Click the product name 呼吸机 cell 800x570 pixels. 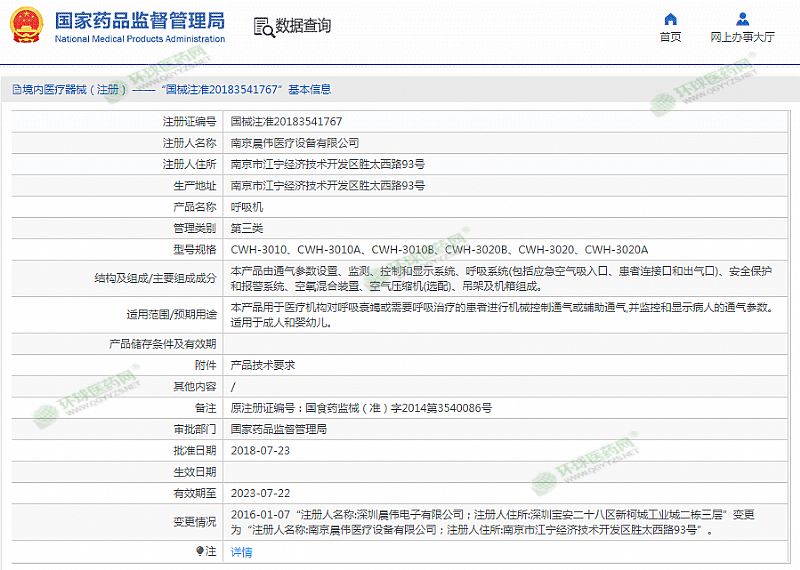pos(247,207)
